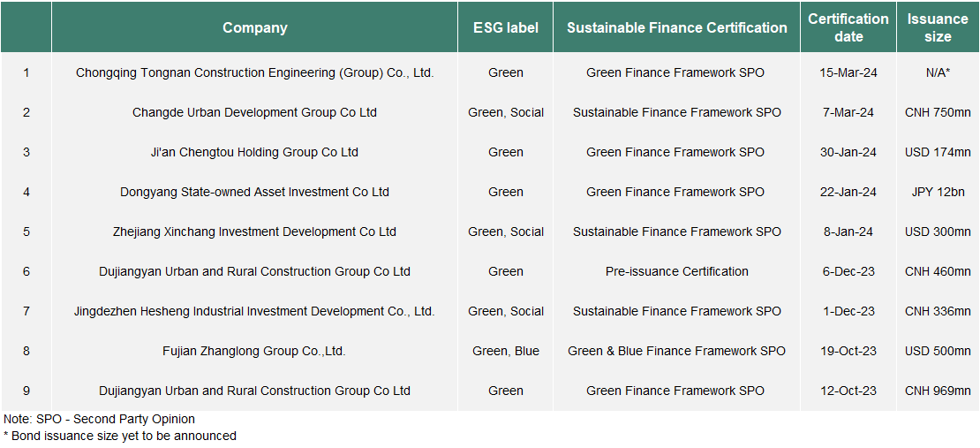Select the Certification date column header
Screen dimensions: 980x448
coord(848,27)
